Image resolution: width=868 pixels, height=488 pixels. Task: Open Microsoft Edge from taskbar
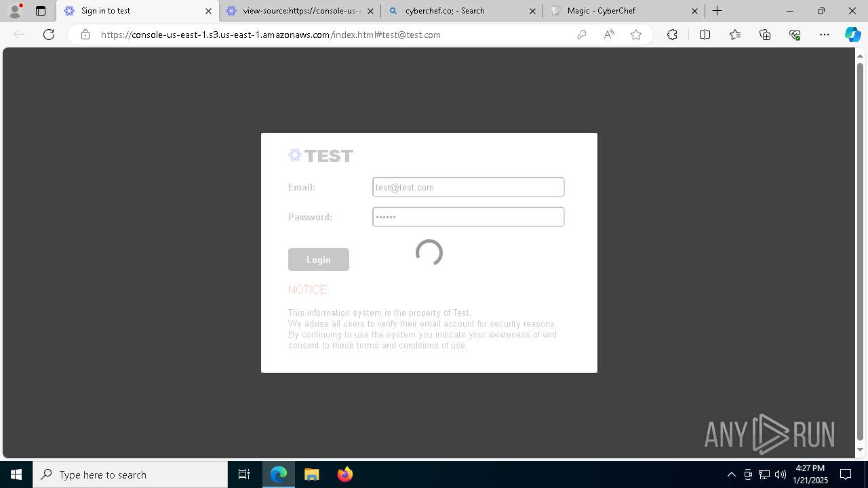click(279, 474)
